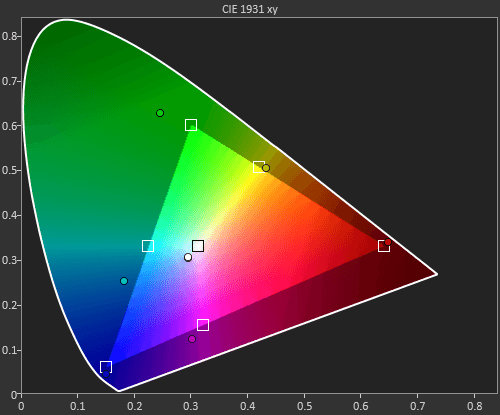Click the 0.3 label on vertical axis
Viewport: 500px width, 415px height.
(x=9, y=260)
